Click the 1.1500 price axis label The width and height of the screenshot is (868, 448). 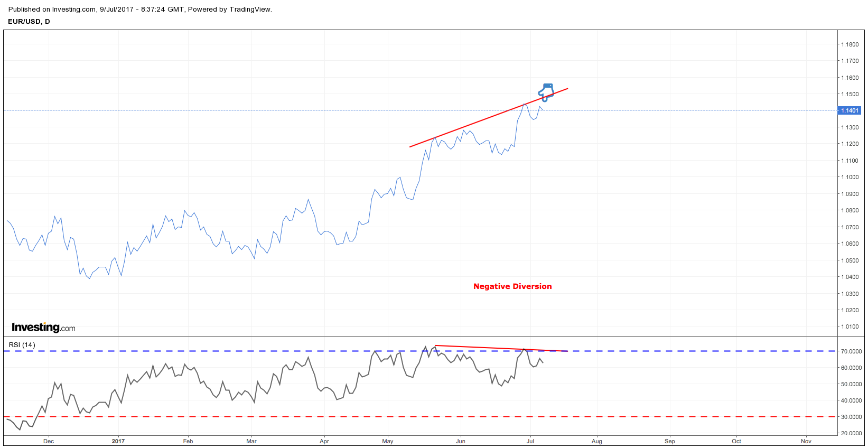point(850,94)
